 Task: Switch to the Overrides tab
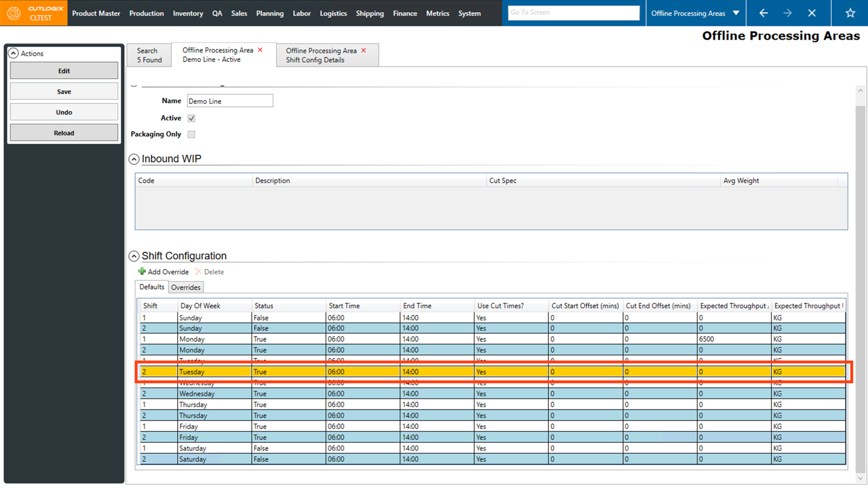click(x=186, y=287)
